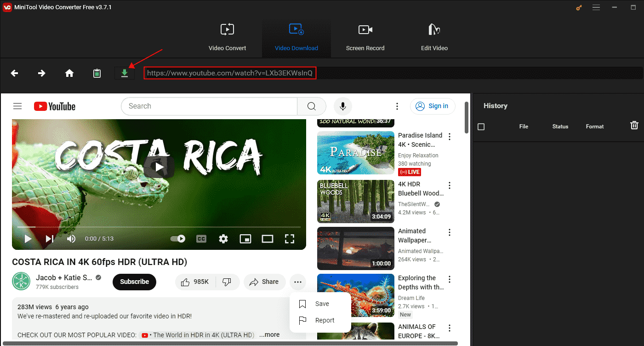Click the YouTube search input field
Viewport: 644px width, 346px height.
pos(209,106)
